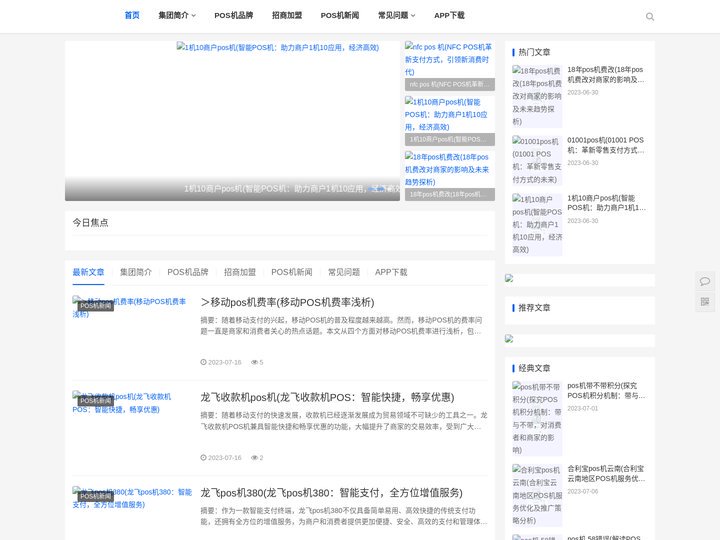Screen dimensions: 720x540
Task: Click 推荐文章 sidebar heading
Action: click(x=534, y=308)
